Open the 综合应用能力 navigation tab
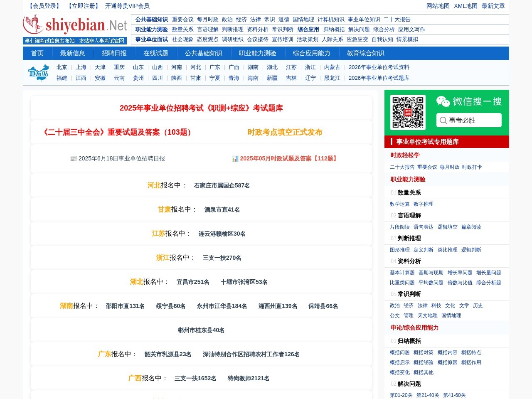This screenshot has width=532, height=399. coord(312,53)
